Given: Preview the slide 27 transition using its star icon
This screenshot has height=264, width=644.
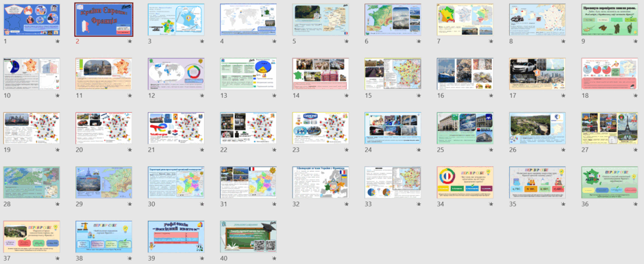Looking at the screenshot, I should click(635, 150).
